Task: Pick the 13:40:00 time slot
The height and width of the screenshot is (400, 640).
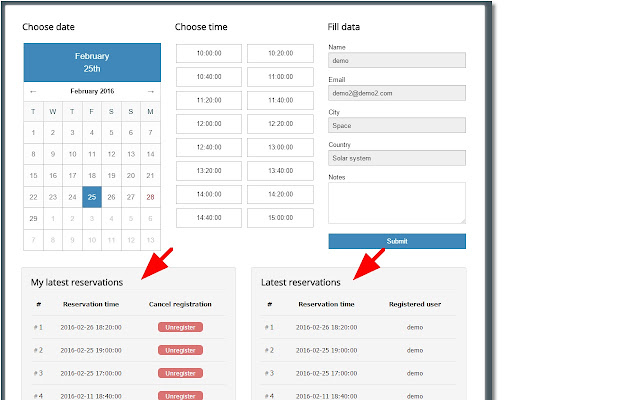Action: click(x=280, y=171)
